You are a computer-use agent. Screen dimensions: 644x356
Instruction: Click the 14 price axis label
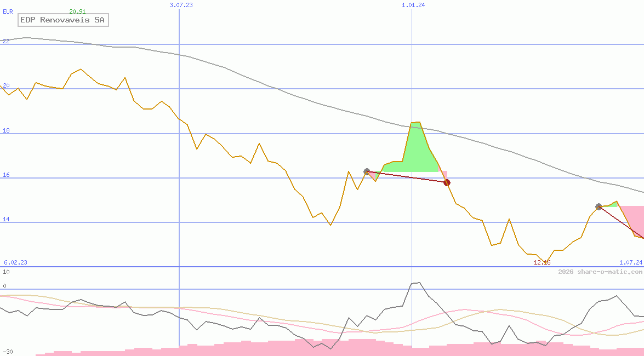(x=6, y=219)
